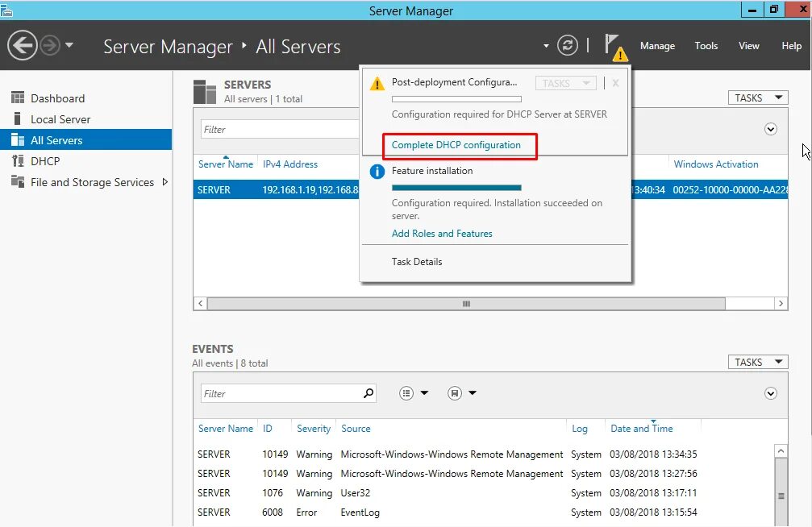Click the Events query list icon
The width and height of the screenshot is (812, 527).
tap(406, 393)
